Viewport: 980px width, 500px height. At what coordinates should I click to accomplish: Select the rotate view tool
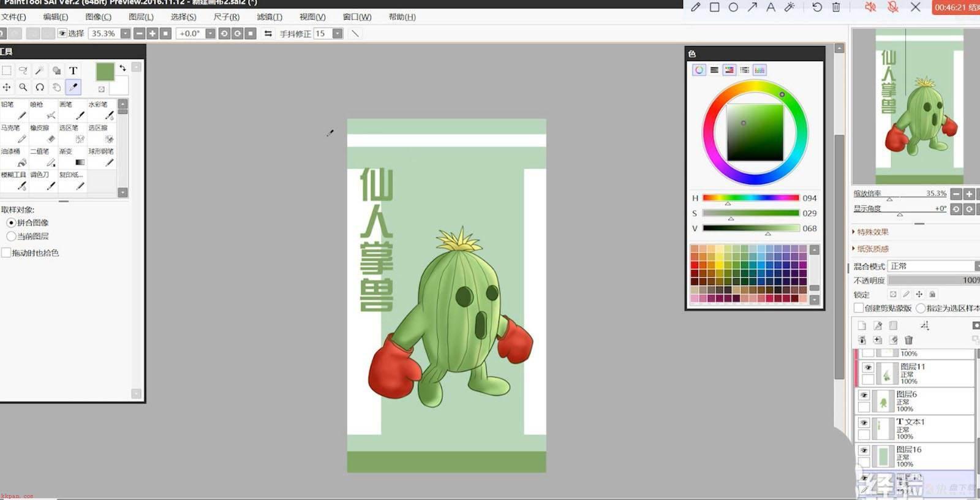coord(39,87)
